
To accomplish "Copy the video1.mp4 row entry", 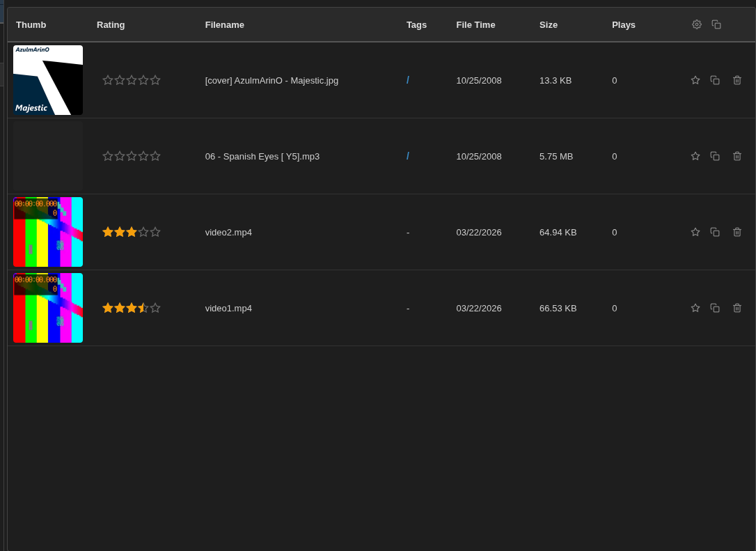I will click(715, 308).
